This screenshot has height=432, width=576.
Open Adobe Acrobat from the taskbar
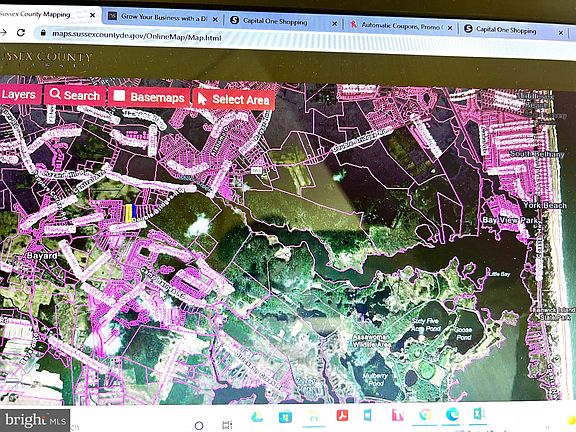point(342,415)
